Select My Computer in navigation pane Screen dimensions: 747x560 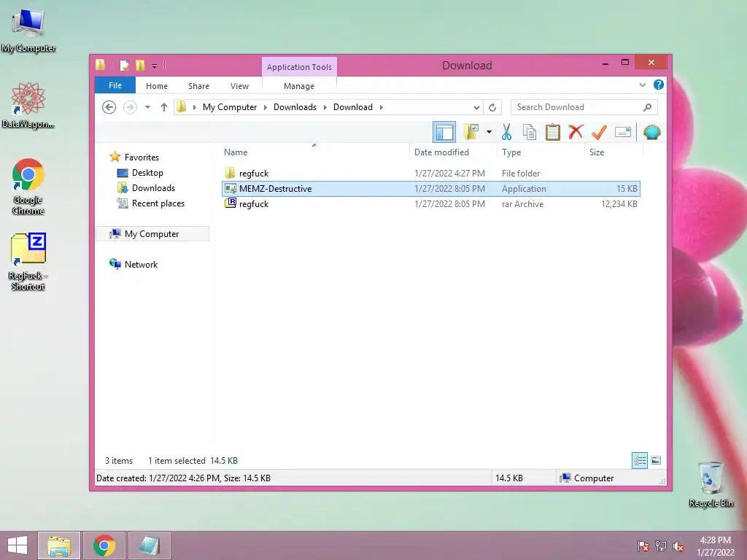(x=152, y=234)
